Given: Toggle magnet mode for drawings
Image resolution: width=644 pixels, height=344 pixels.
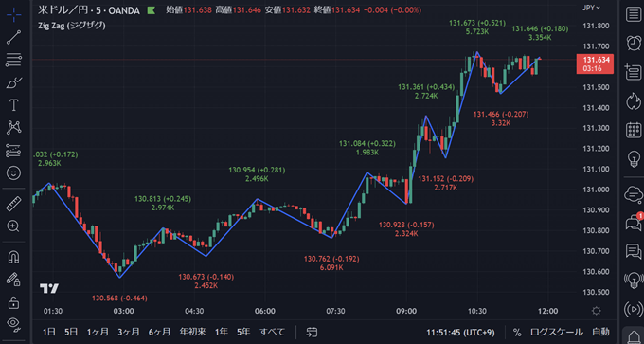Looking at the screenshot, I should click(x=13, y=257).
